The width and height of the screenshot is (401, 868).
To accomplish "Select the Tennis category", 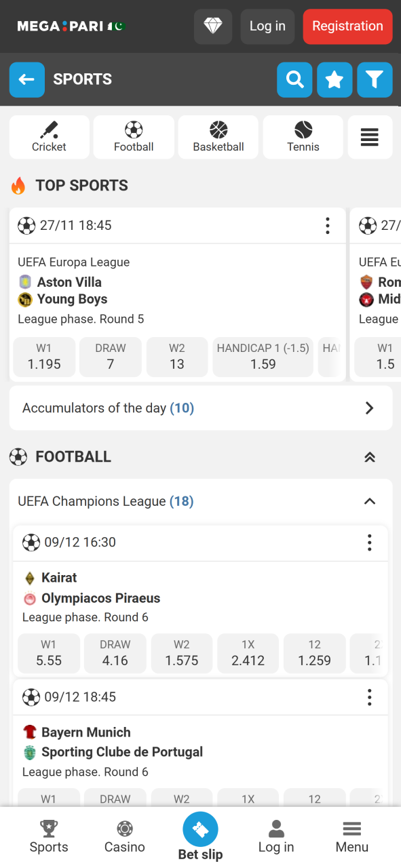I will pos(303,137).
